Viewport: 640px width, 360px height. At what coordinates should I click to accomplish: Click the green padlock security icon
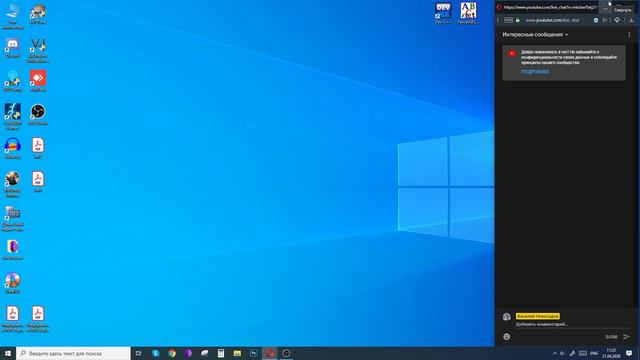click(518, 20)
